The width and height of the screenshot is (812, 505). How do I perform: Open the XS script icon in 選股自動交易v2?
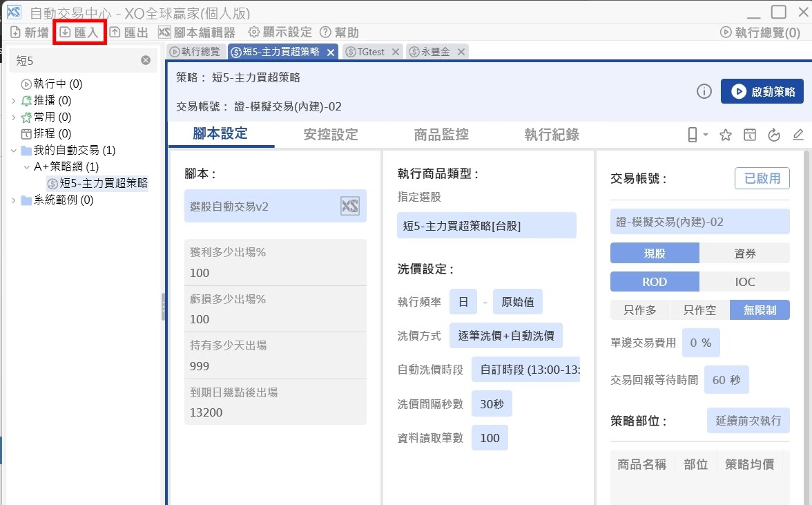click(350, 206)
